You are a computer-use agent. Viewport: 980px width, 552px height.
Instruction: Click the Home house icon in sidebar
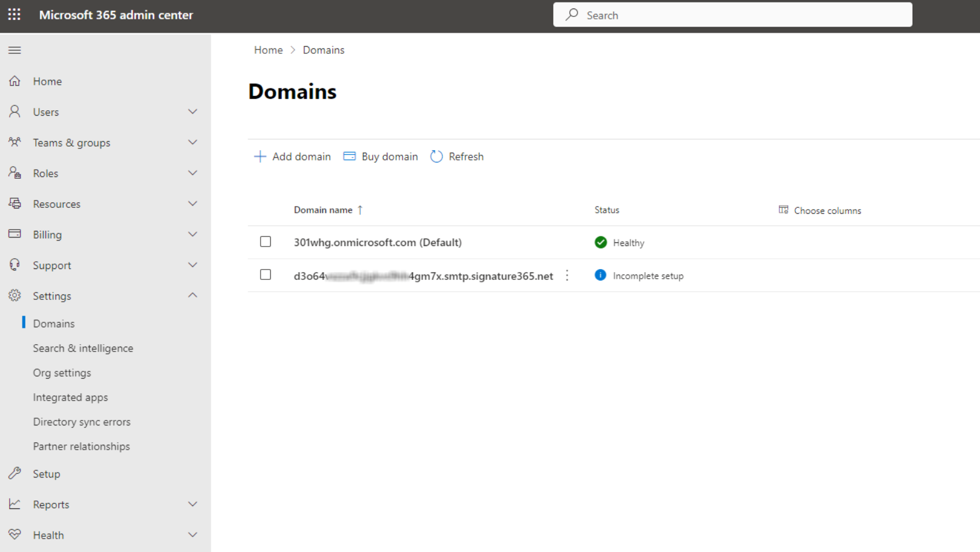click(15, 81)
